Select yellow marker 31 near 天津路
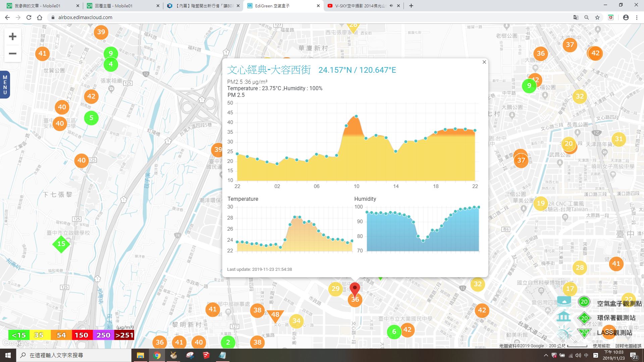Screen dimensions: 644x362 point(619,139)
